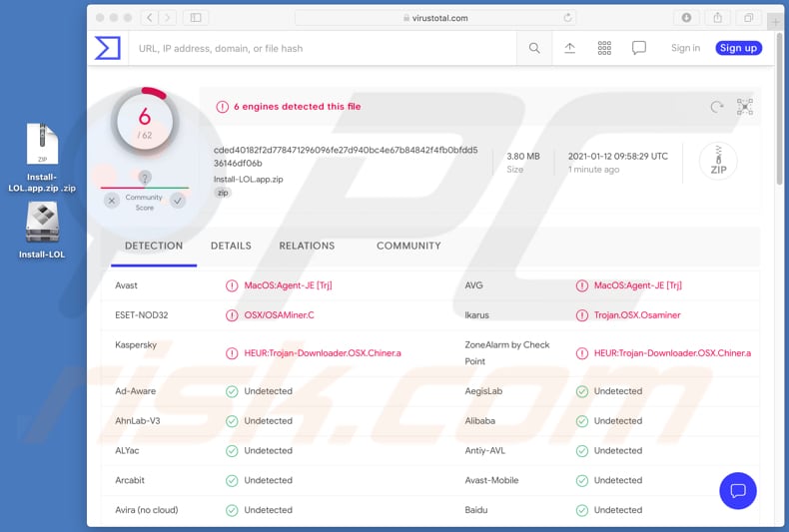
Task: Reload the page in the address bar
Action: [567, 18]
